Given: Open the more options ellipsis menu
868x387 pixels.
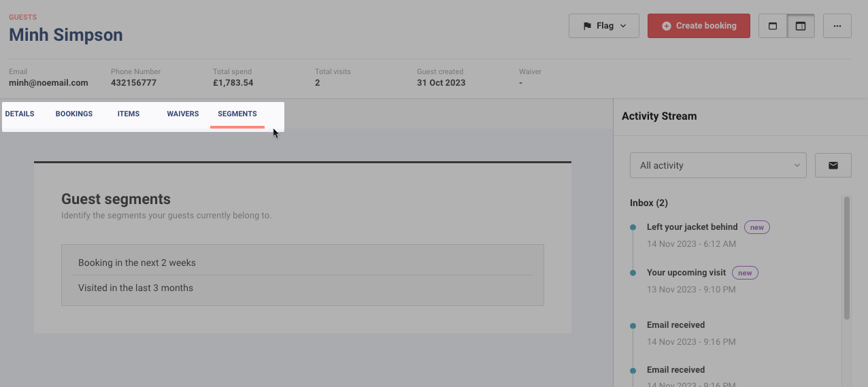Looking at the screenshot, I should [837, 26].
